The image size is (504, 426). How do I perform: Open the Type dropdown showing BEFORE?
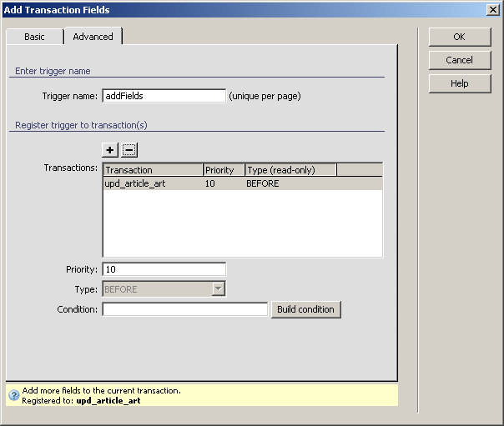[x=164, y=289]
